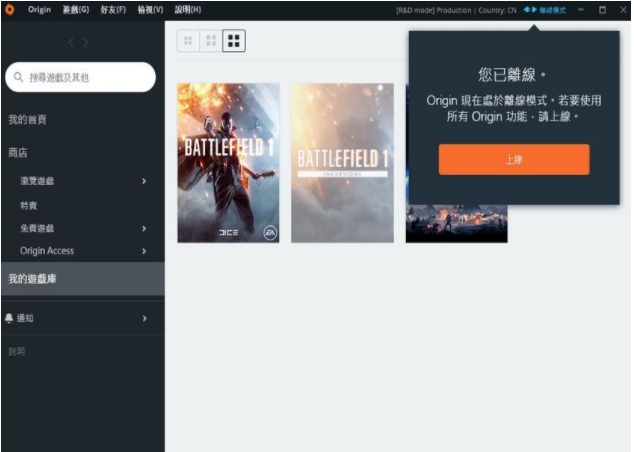Open 我的首頁 in sidebar
Screen dimensions: 634x452
click(27, 120)
